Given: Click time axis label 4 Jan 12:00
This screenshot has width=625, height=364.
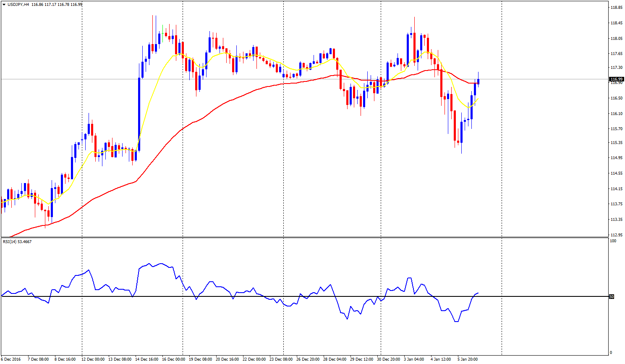Looking at the screenshot, I should click(x=441, y=359).
